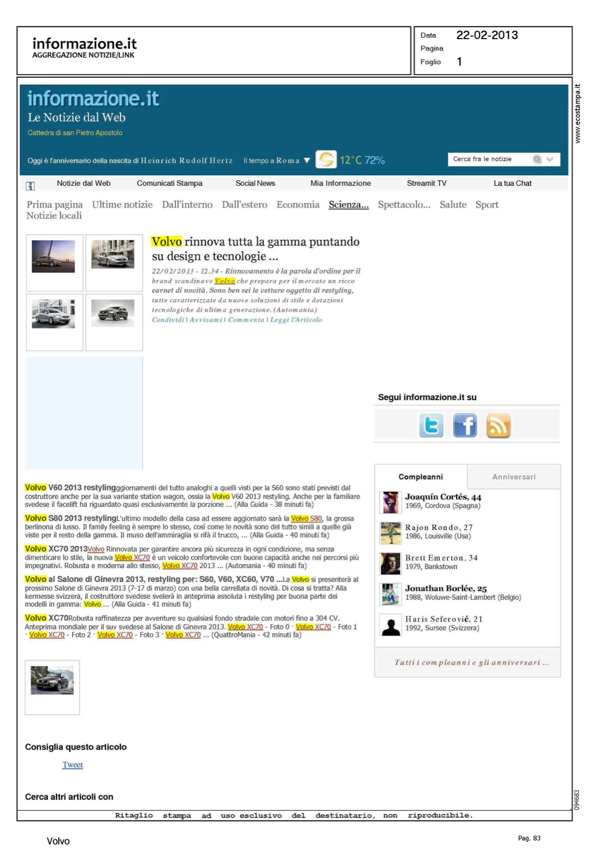Click the home icon in navigation bar

[31, 185]
